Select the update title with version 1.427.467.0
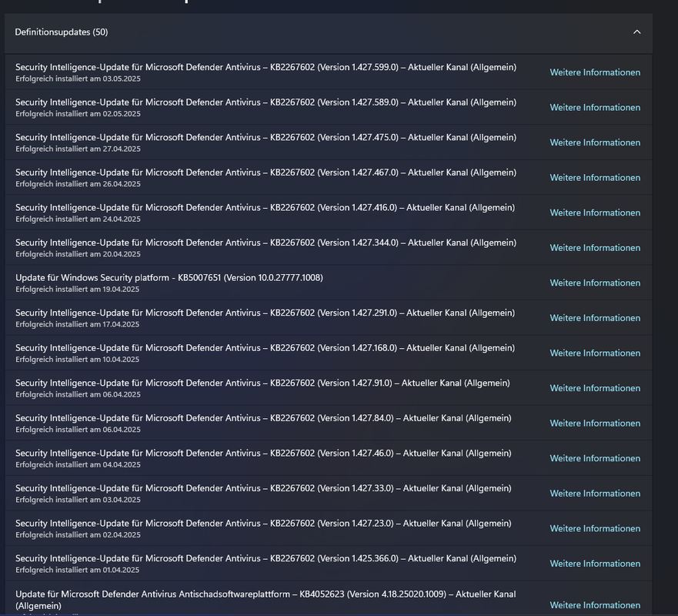 (x=266, y=172)
